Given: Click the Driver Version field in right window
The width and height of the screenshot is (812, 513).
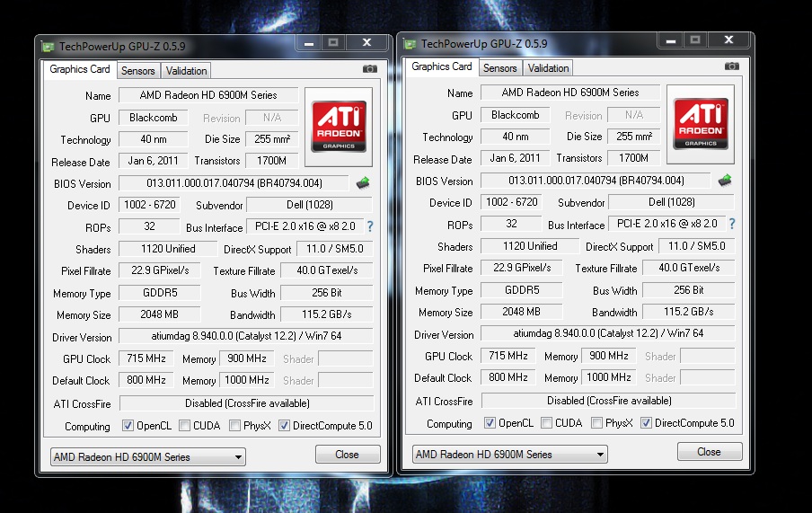Looking at the screenshot, I should click(608, 333).
